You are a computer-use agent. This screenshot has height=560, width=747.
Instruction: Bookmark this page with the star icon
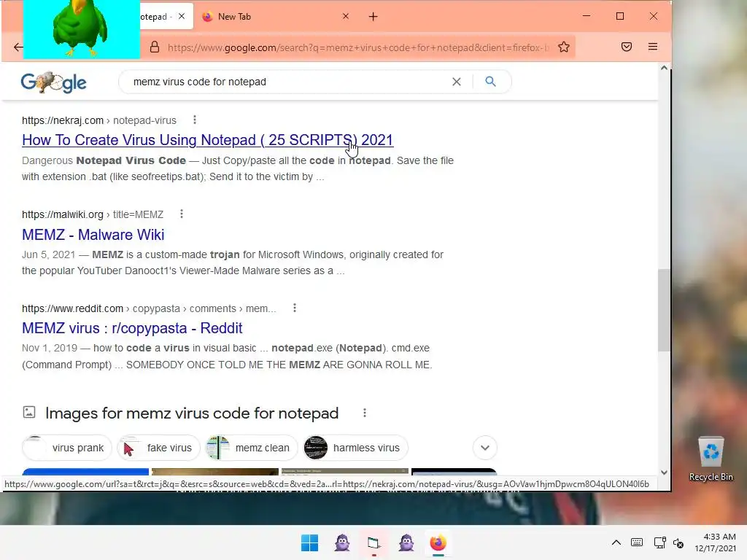click(564, 47)
